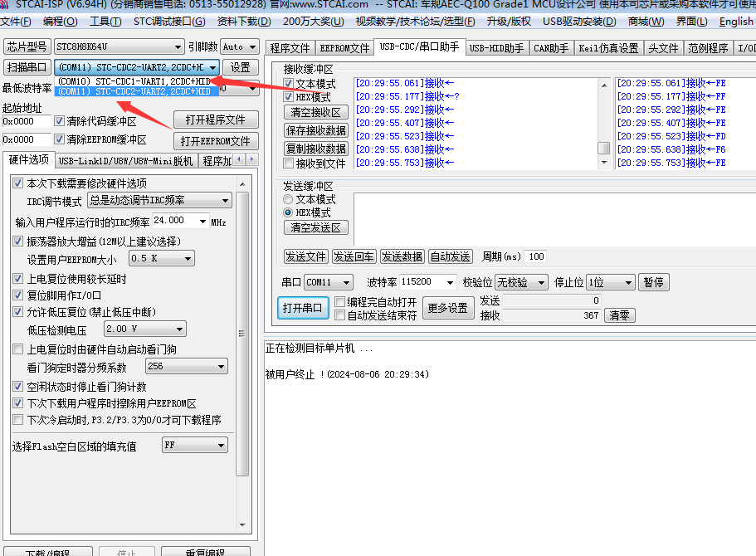
Task: Open the 校验位 无校验 dropdown
Action: pos(522,282)
